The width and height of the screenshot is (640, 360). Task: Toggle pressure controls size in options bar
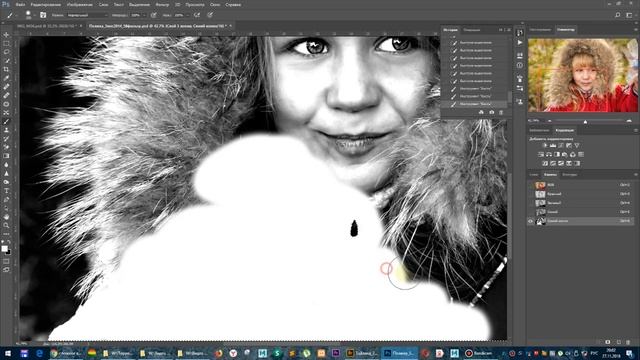[210, 15]
